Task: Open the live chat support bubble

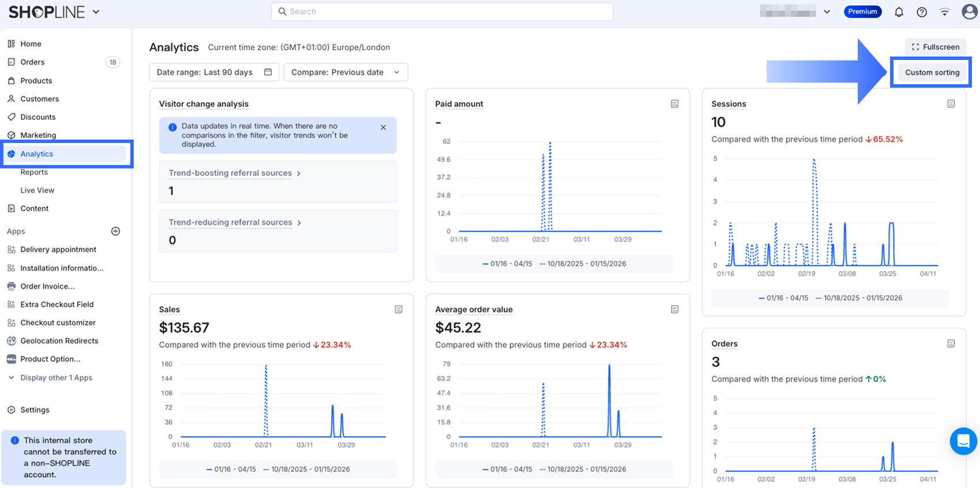Action: click(963, 441)
